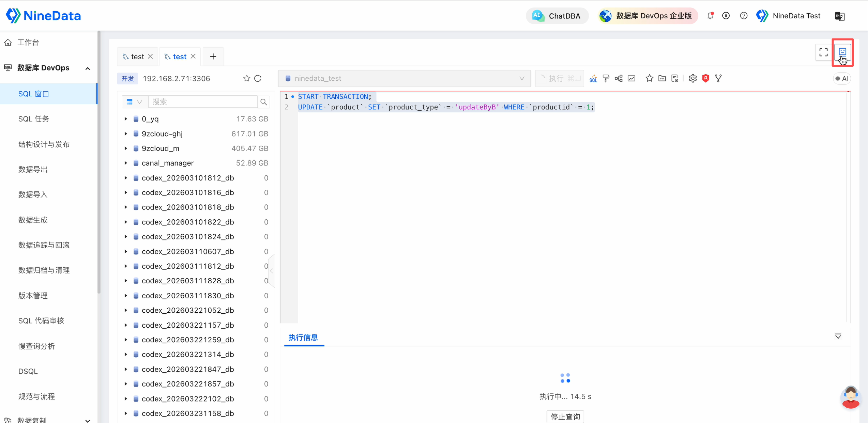The width and height of the screenshot is (868, 423).
Task: Open the billing yen icon
Action: coord(726,16)
